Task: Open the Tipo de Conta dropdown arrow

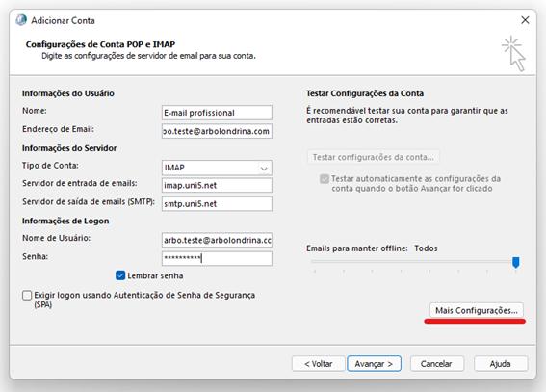Action: coord(264,169)
